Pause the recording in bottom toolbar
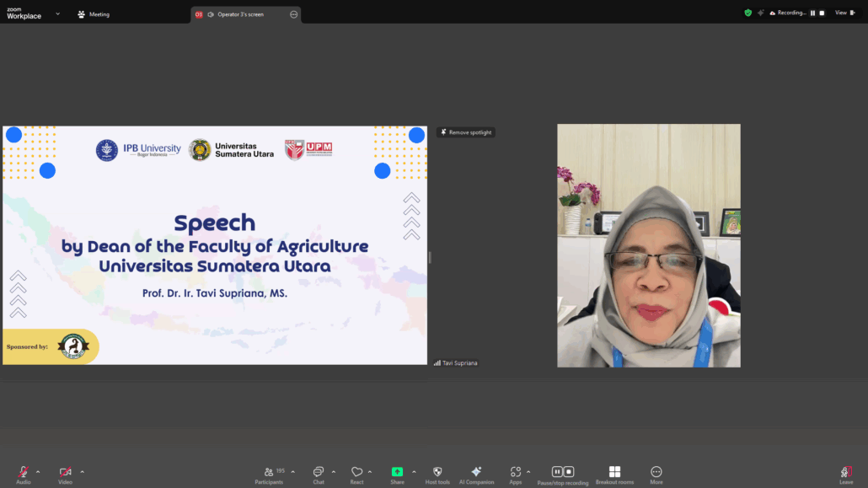868x488 pixels. (x=557, y=472)
